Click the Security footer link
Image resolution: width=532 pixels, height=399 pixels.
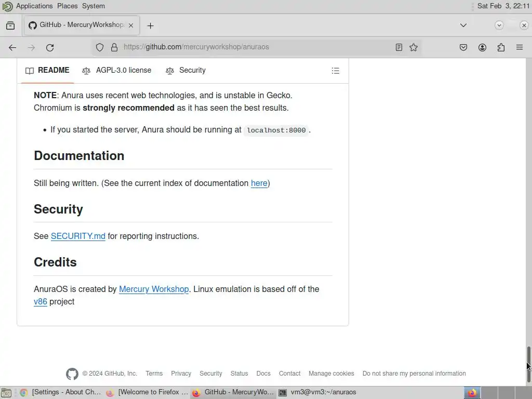point(211,374)
